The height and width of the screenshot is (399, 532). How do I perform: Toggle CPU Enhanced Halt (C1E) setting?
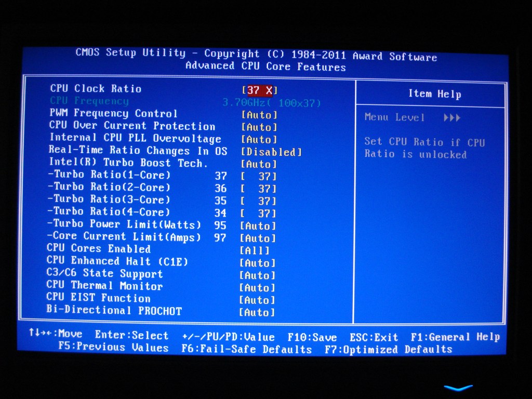click(x=257, y=263)
